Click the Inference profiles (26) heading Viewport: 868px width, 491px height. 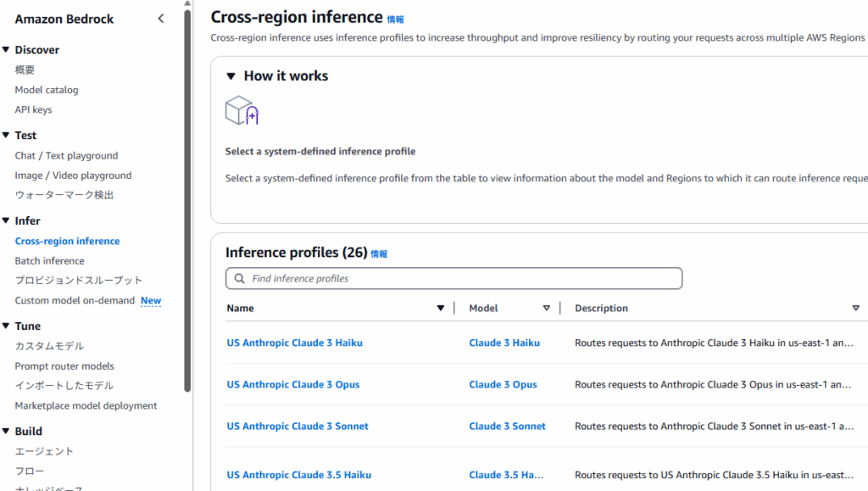coord(296,253)
